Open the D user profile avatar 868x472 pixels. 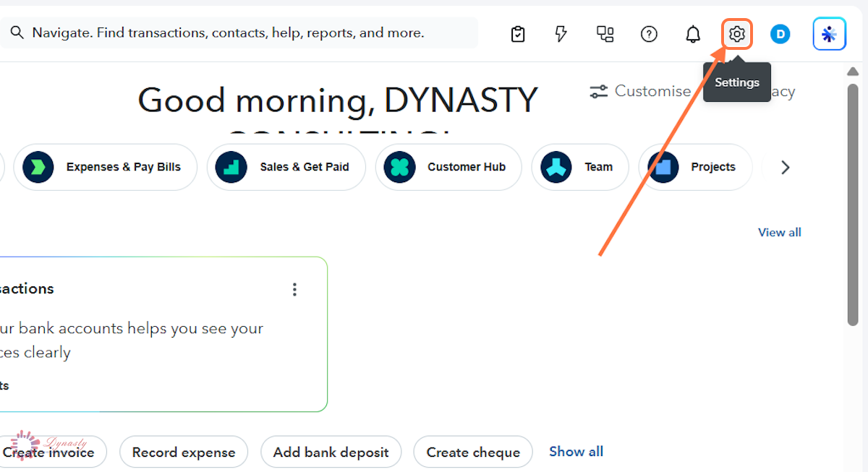(x=780, y=34)
